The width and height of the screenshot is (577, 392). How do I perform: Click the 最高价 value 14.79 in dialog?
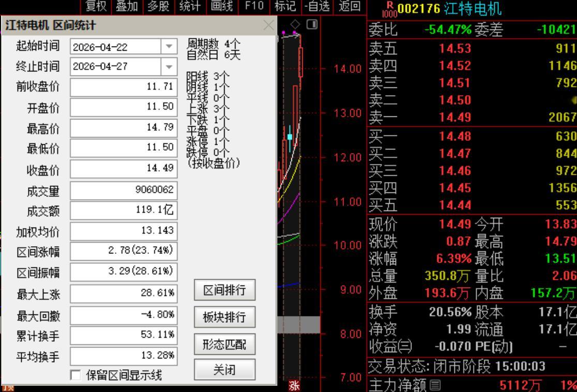click(x=124, y=127)
